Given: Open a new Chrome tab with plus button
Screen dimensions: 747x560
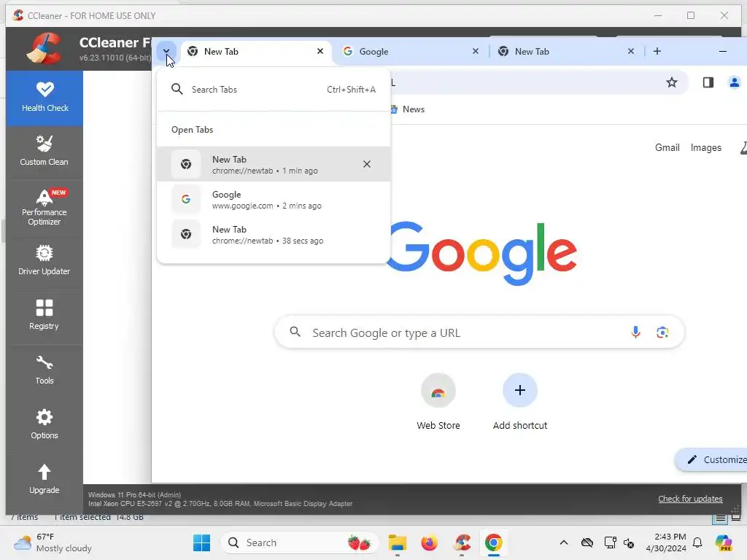Looking at the screenshot, I should click(x=657, y=51).
